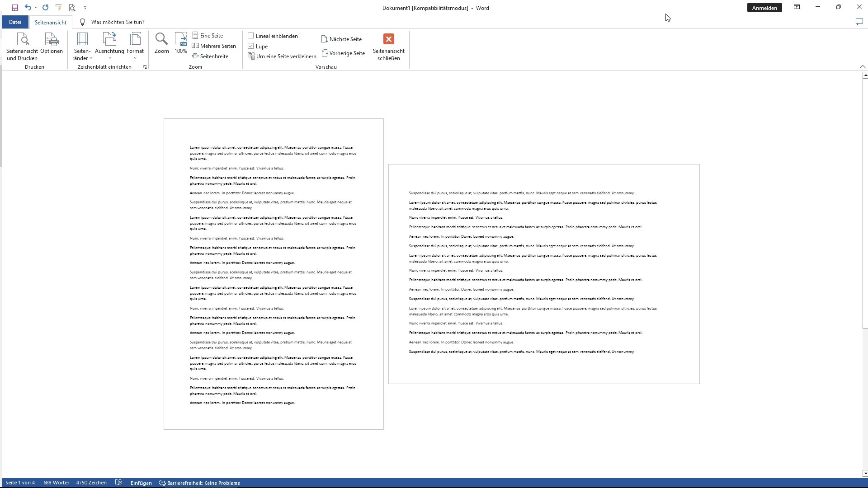Open the Datei tab

15,22
